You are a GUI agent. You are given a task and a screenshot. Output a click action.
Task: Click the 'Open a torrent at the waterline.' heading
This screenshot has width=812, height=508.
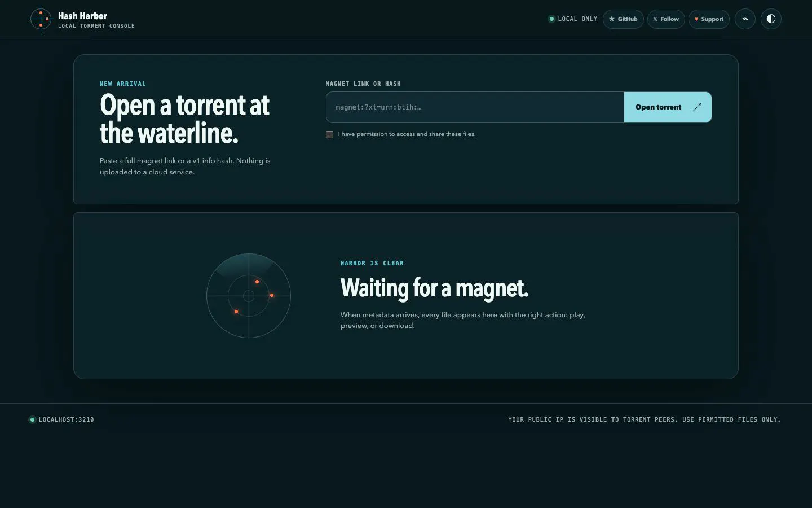pyautogui.click(x=185, y=119)
